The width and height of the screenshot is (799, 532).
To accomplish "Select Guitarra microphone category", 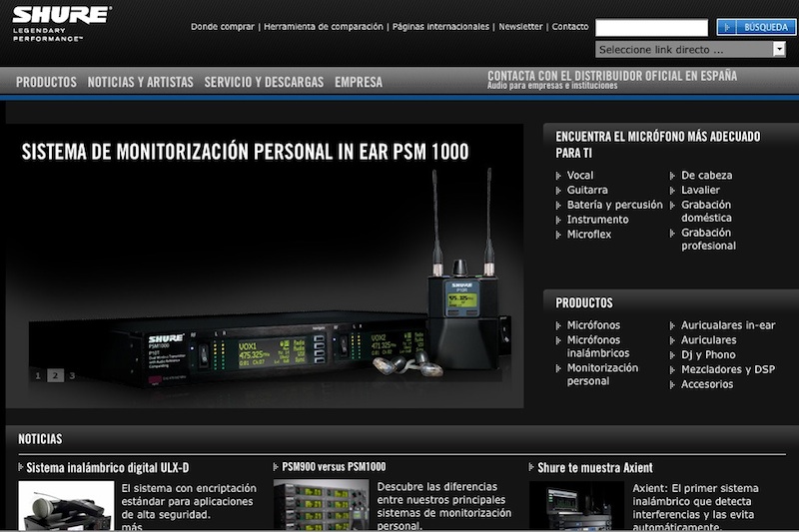I will (587, 190).
